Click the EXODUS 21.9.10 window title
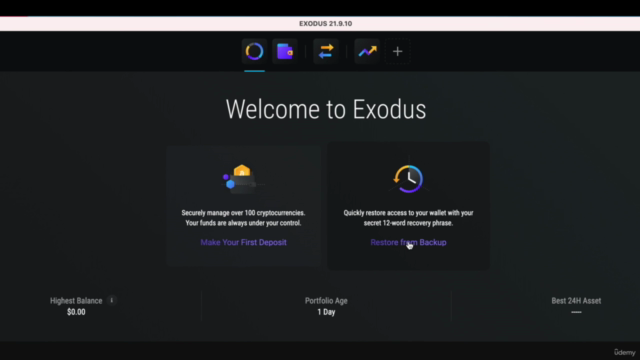 [x=326, y=24]
